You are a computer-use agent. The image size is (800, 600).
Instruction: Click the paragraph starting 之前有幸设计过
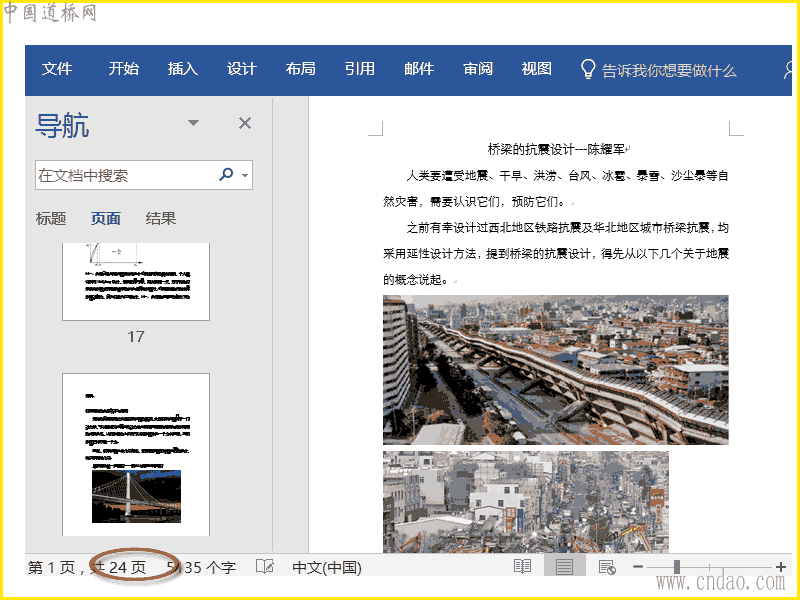click(x=556, y=254)
